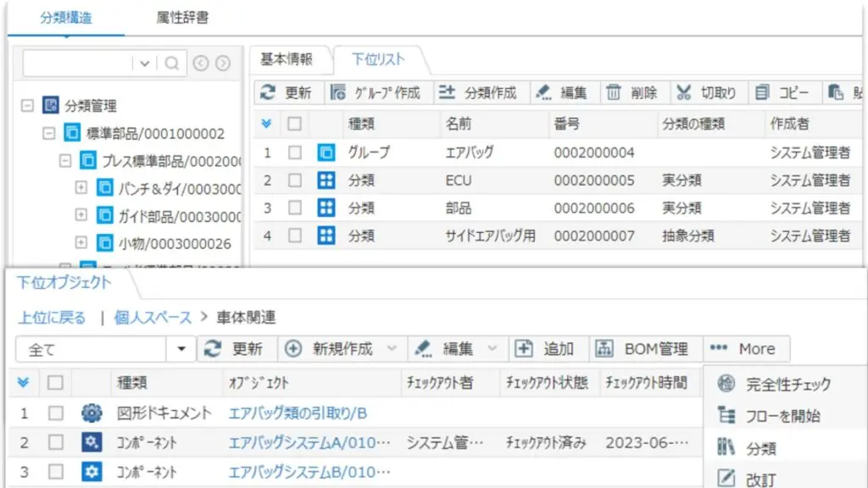Click the コピー copy icon
The width and height of the screenshot is (868, 488).
click(762, 92)
